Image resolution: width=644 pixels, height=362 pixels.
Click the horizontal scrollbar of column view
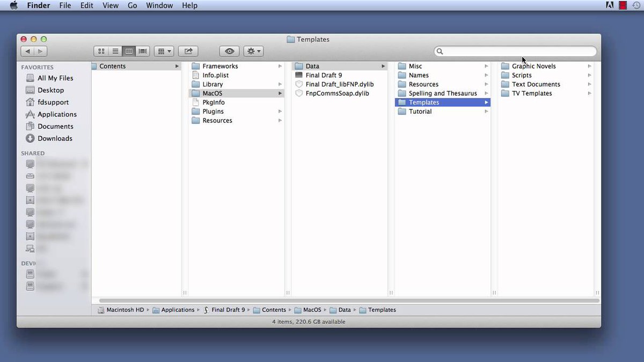(x=349, y=300)
